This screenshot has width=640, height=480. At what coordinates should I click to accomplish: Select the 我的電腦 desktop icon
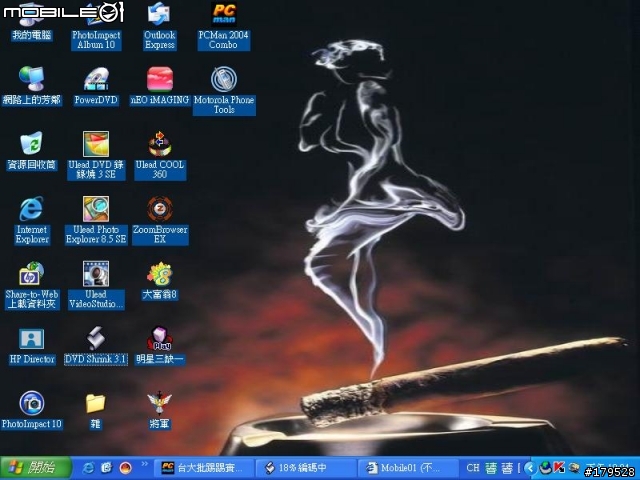pyautogui.click(x=31, y=22)
